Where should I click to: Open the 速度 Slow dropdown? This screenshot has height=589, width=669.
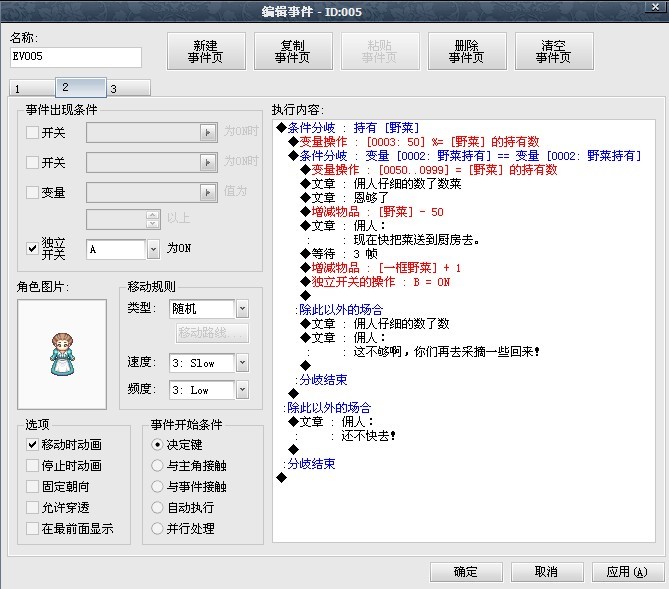242,363
